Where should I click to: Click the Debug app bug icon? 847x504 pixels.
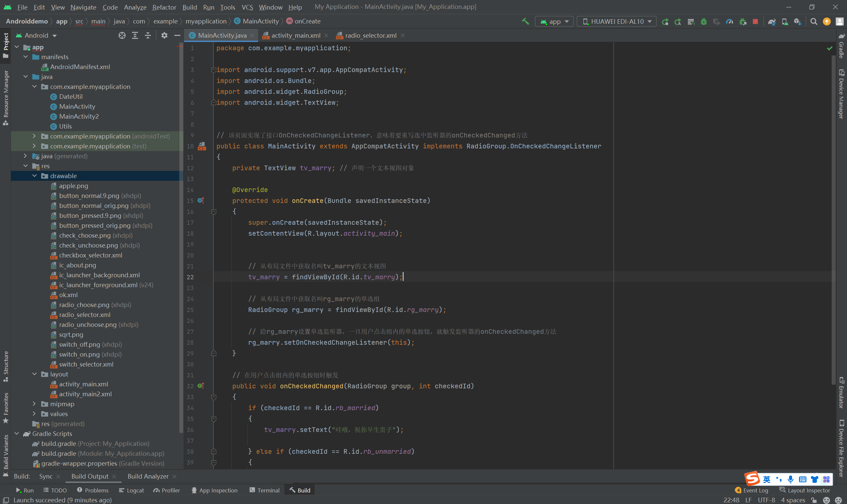tap(703, 21)
